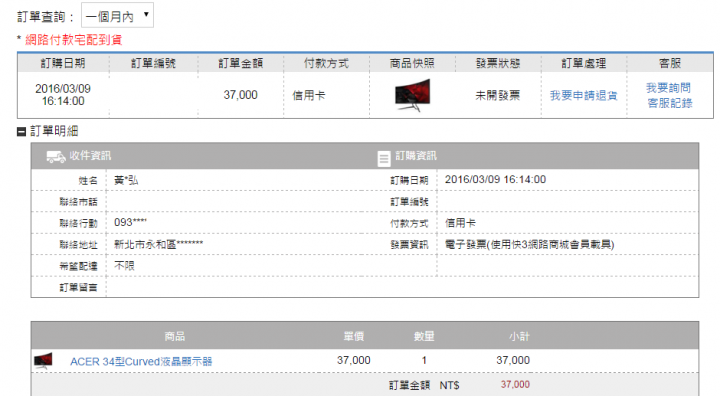Select the 訂單金額 column header
The height and width of the screenshot is (396, 720).
tap(241, 63)
